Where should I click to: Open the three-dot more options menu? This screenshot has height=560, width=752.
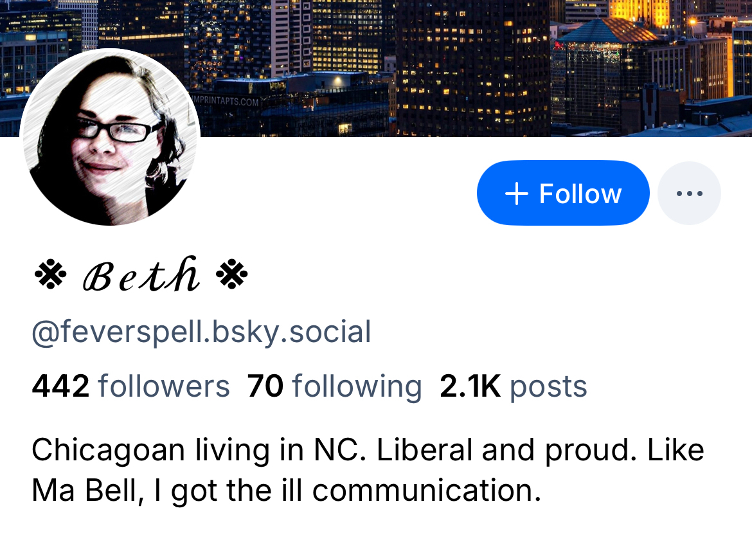(x=689, y=193)
